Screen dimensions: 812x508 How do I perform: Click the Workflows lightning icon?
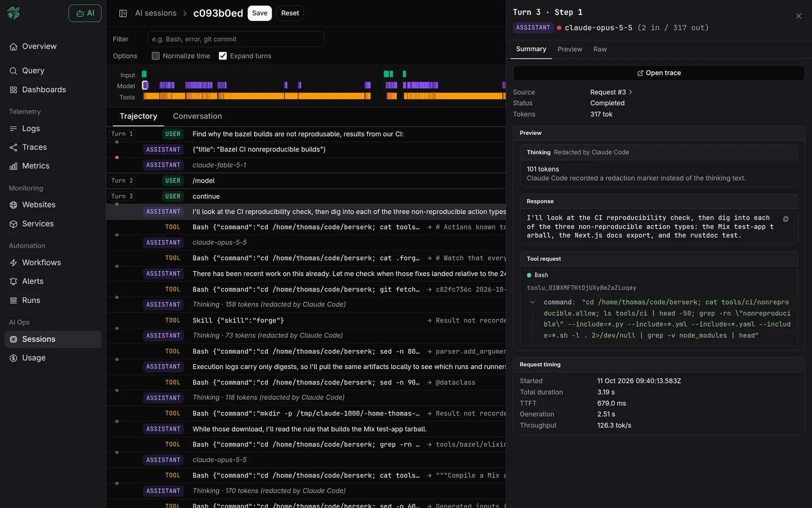point(14,263)
